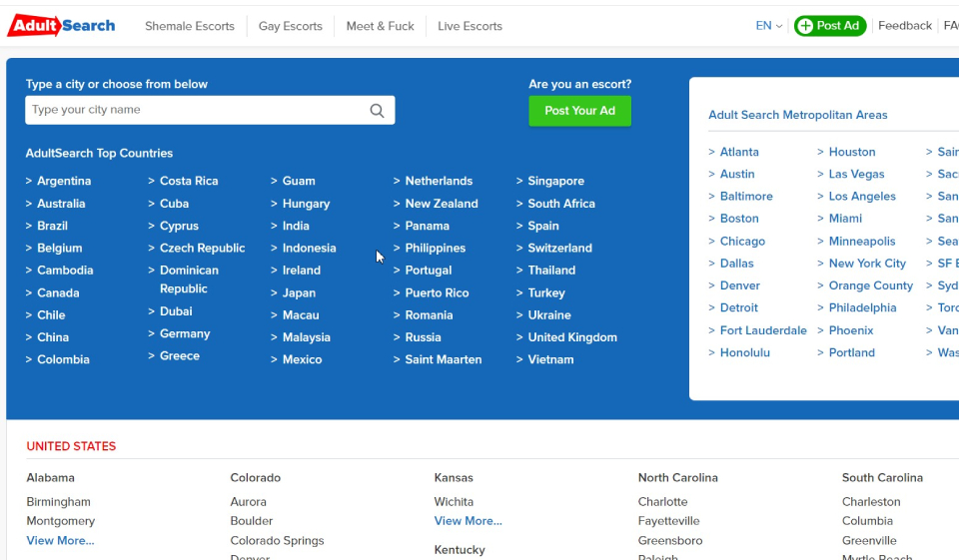Viewport: 959px width, 560px height.
Task: Choose Belgium in the country list
Action: pos(59,249)
